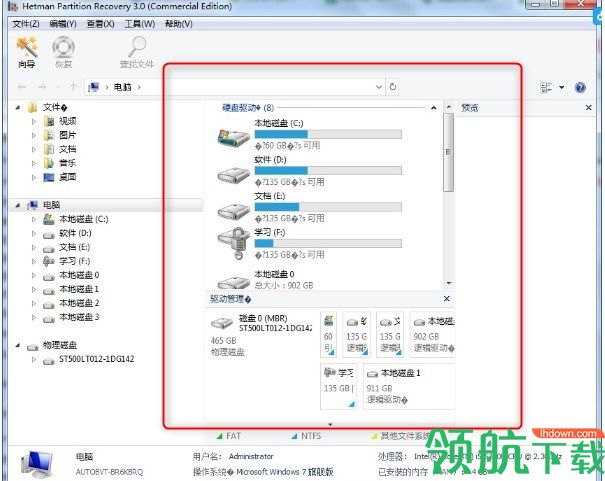The width and height of the screenshot is (605, 481).
Task: Open the 帮助(V) menu
Action: click(x=179, y=24)
